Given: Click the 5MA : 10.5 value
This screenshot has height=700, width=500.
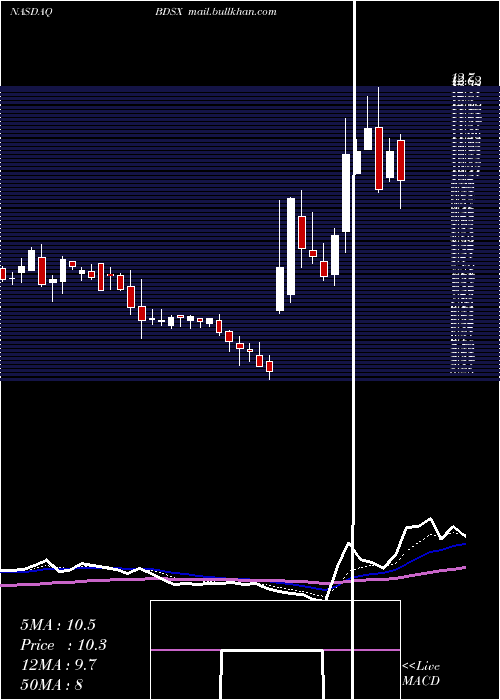Looking at the screenshot, I should (58, 625).
